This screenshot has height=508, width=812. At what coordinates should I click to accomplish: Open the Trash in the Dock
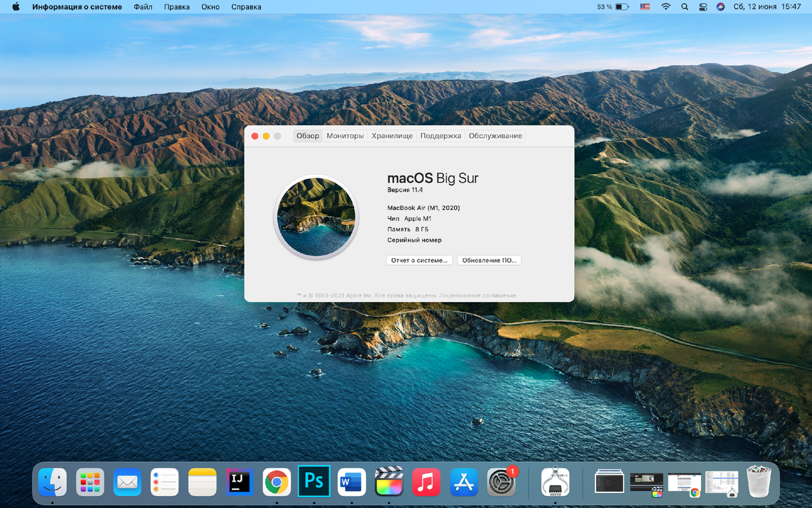point(760,482)
